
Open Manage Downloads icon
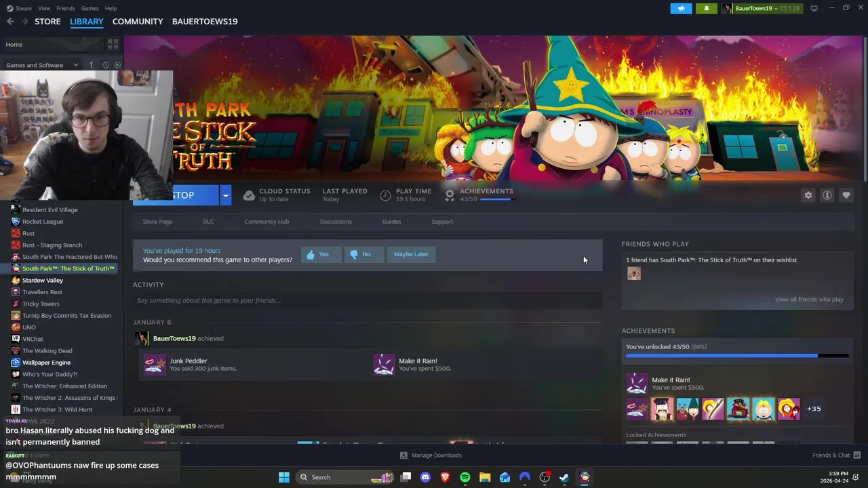(403, 455)
